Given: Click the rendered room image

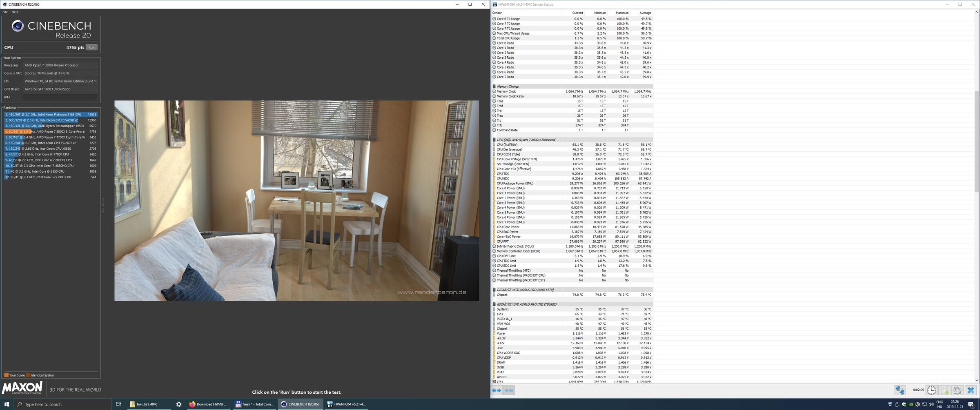Looking at the screenshot, I should (296, 201).
